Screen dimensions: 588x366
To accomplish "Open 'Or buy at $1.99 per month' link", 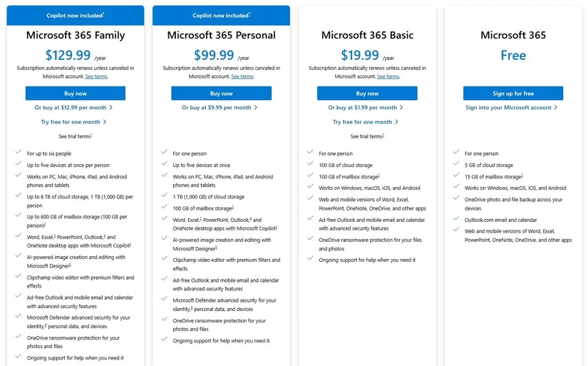I will click(x=363, y=108).
